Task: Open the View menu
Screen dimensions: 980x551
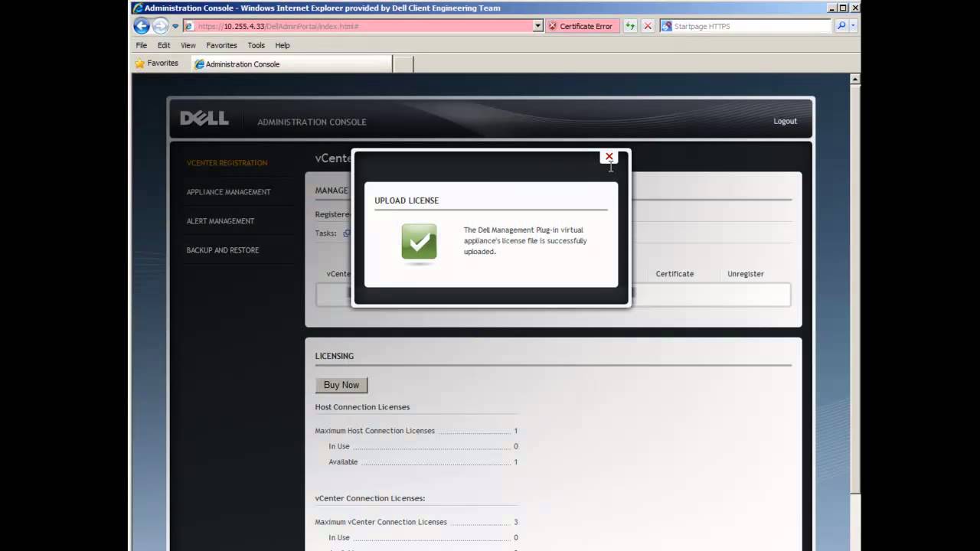Action: pos(188,45)
